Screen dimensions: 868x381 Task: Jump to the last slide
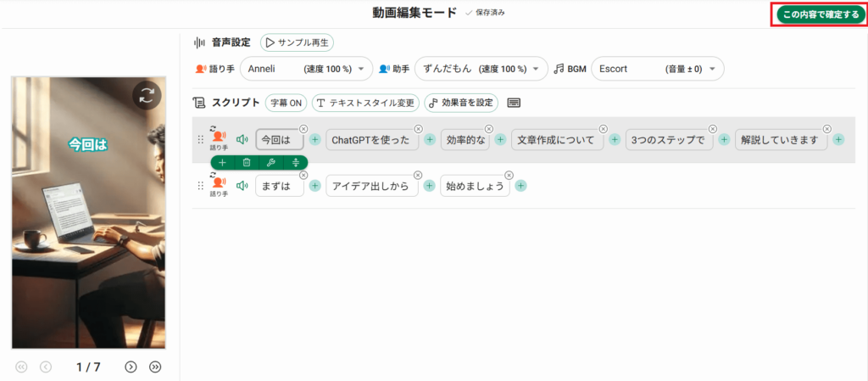click(156, 367)
